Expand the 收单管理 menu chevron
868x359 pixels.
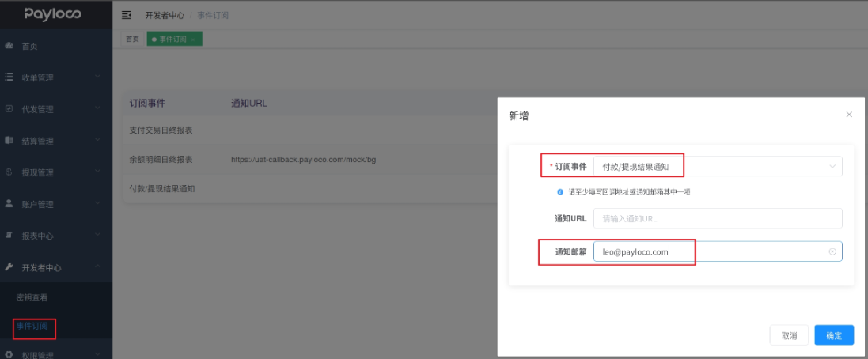coord(97,77)
